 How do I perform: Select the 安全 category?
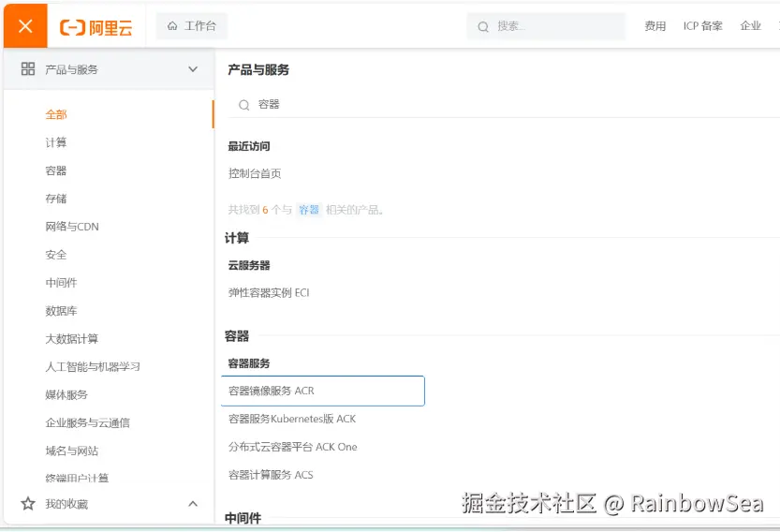(x=56, y=255)
